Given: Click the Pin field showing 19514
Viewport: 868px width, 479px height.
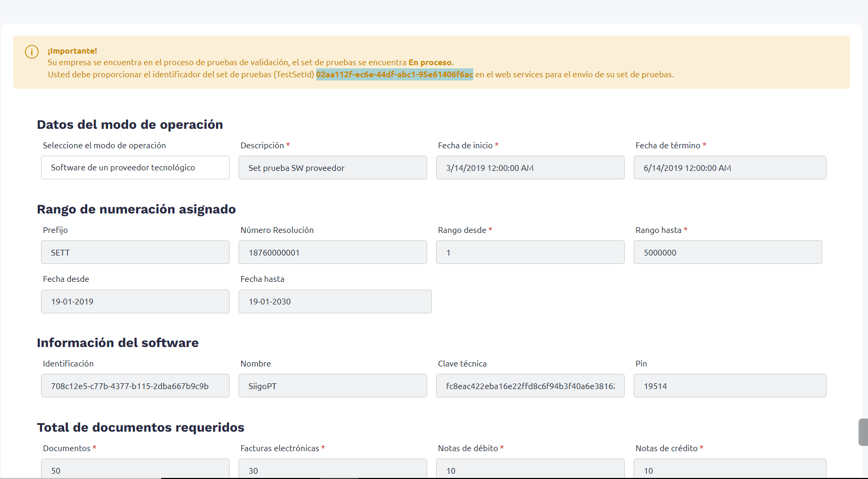Looking at the screenshot, I should pos(730,385).
